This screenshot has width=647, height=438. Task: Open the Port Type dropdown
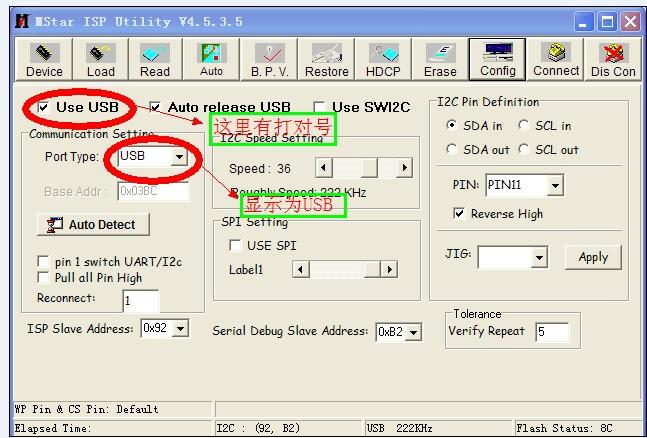pyautogui.click(x=179, y=156)
